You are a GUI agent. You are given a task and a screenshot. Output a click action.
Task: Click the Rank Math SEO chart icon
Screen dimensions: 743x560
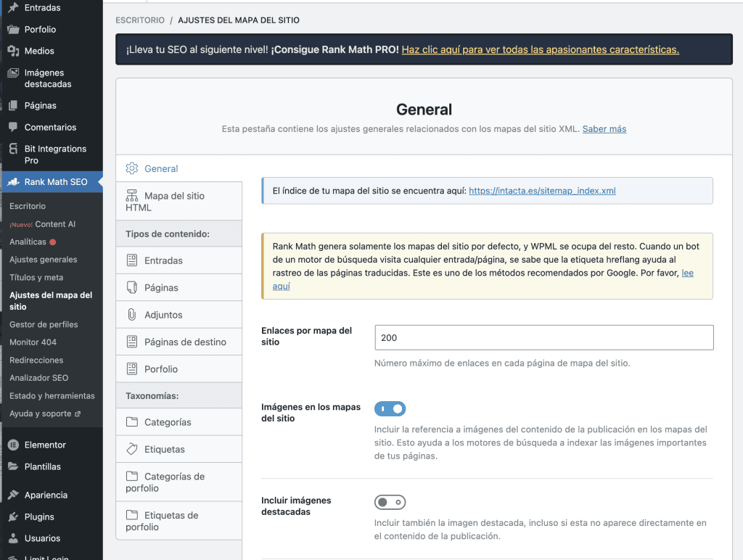[13, 182]
